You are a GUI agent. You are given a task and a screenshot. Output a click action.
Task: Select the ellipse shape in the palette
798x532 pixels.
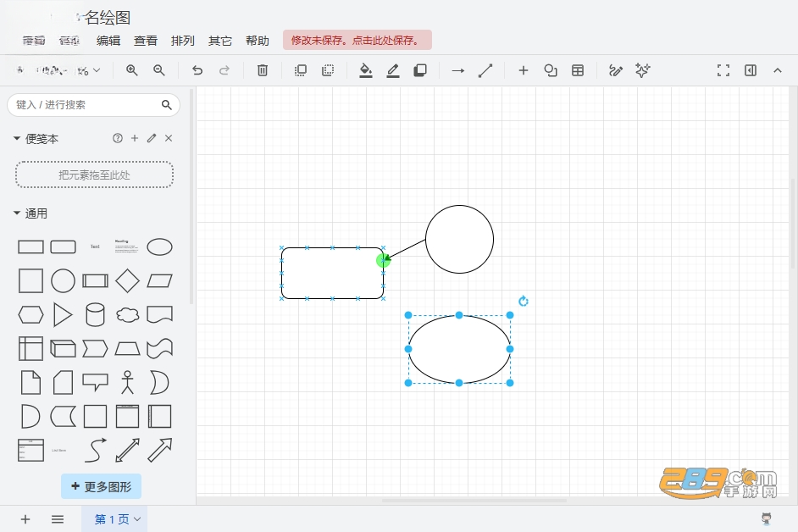tap(160, 247)
